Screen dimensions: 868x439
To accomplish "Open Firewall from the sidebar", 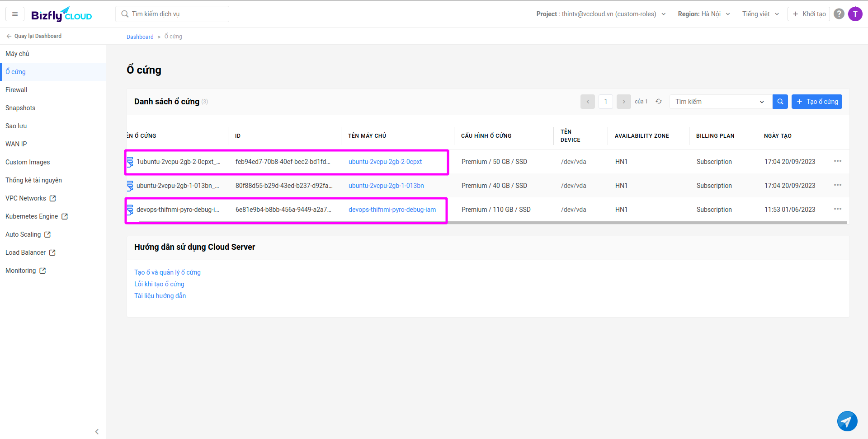I will click(x=16, y=90).
